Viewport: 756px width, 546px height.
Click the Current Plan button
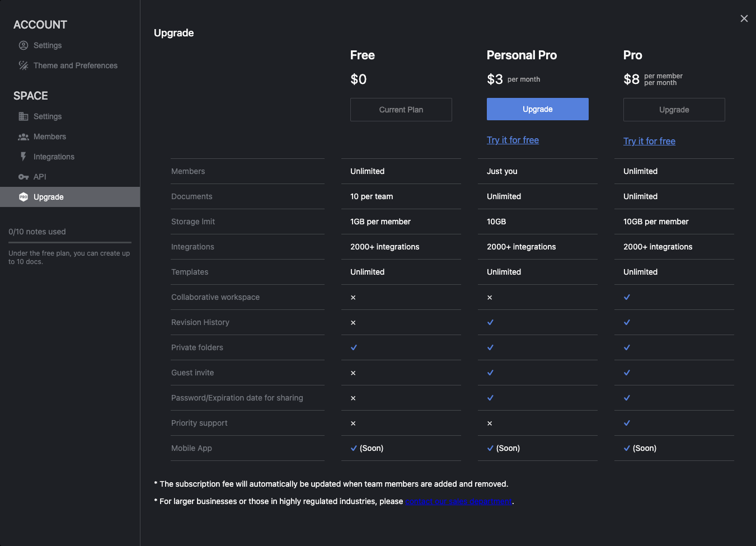401,110
